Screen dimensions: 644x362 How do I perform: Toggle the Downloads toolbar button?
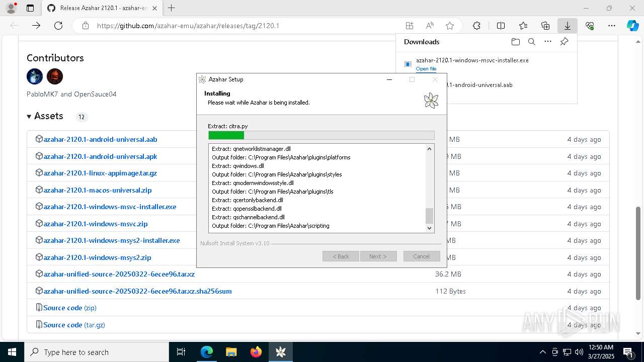568,26
